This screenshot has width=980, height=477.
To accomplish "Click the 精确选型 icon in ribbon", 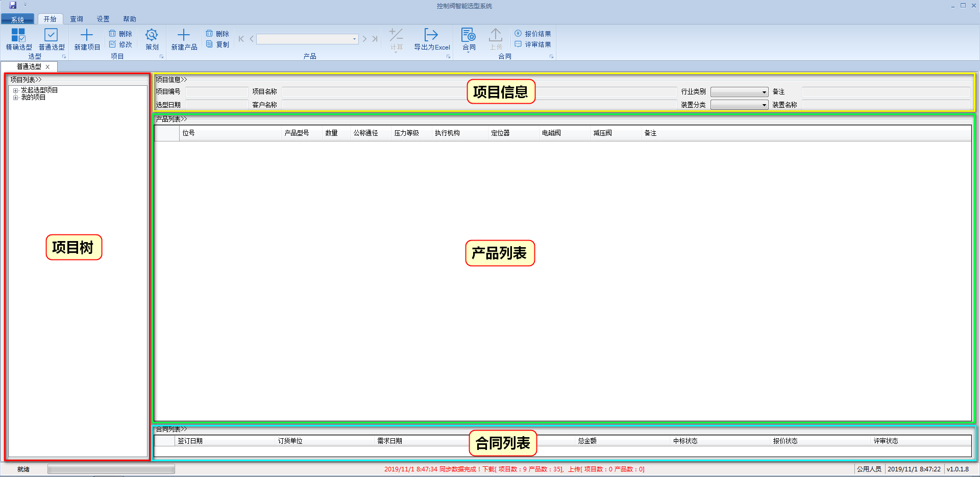I will (18, 35).
